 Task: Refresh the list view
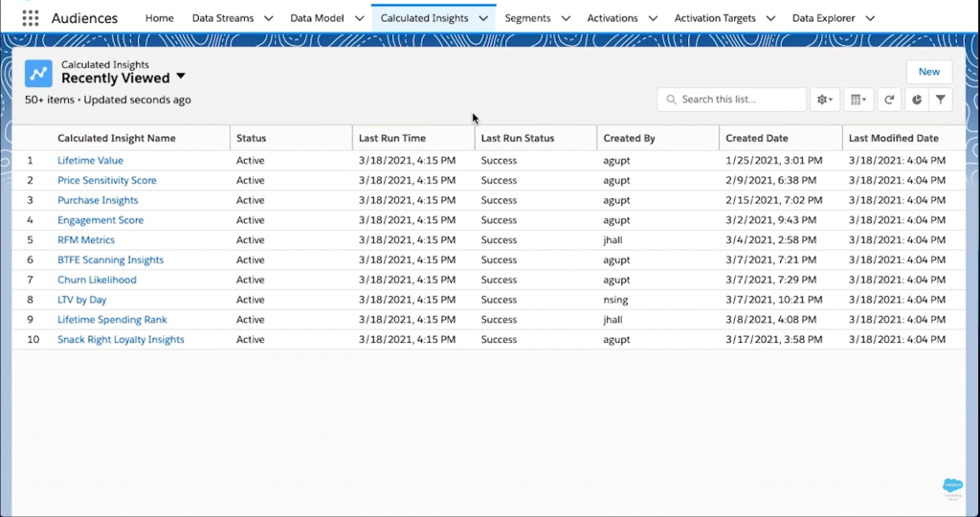pos(889,100)
